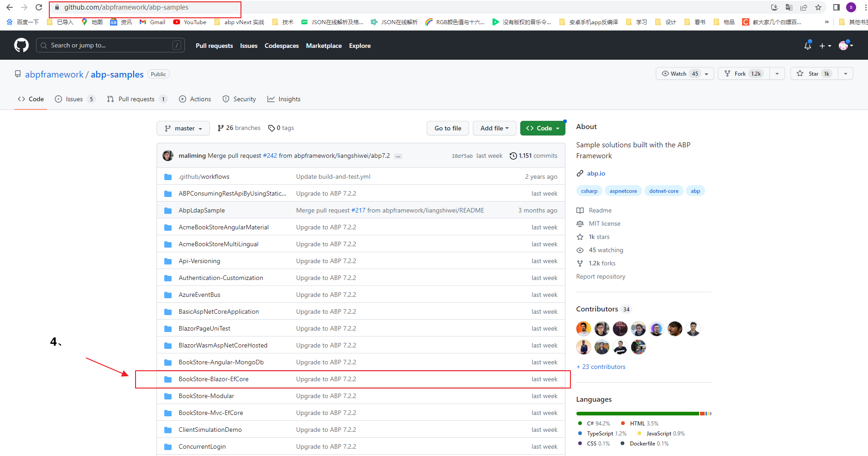The height and width of the screenshot is (456, 868).
Task: Click the Readme book icon in About
Action: (580, 211)
